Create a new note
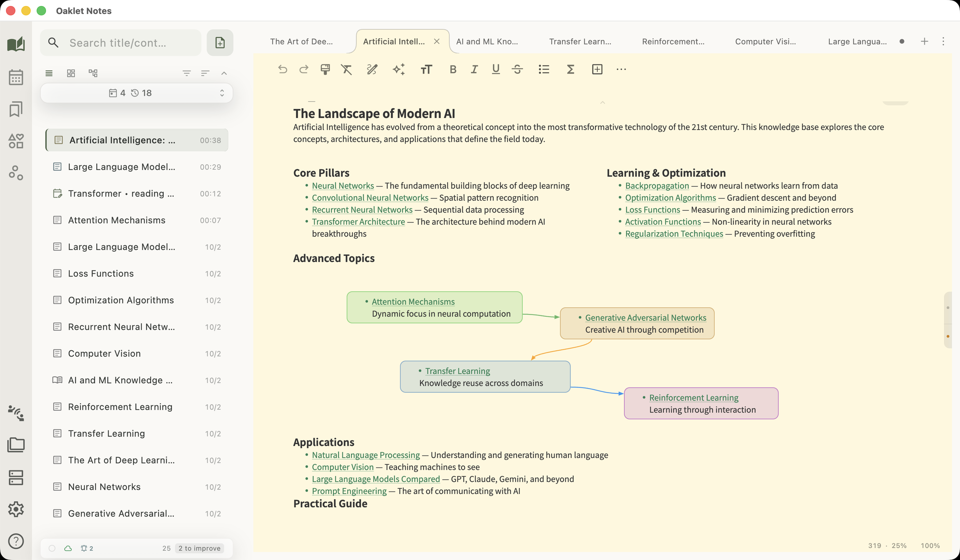The height and width of the screenshot is (560, 960). tap(220, 42)
